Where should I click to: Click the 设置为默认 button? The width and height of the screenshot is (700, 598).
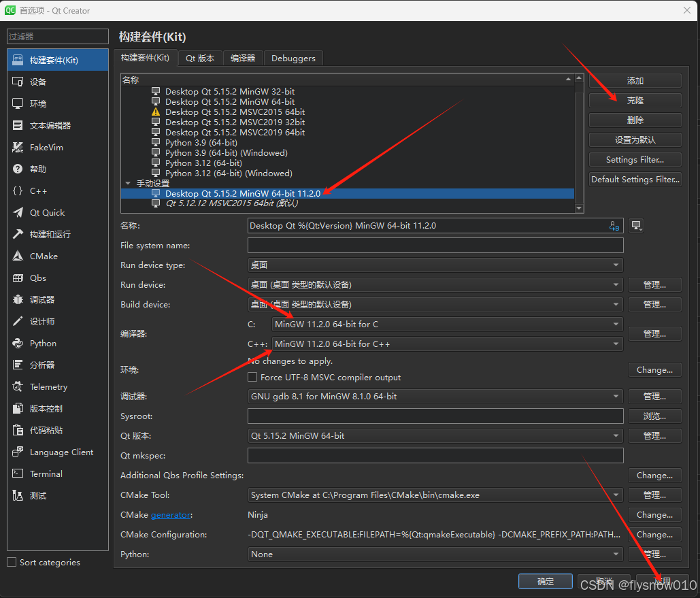[635, 139]
